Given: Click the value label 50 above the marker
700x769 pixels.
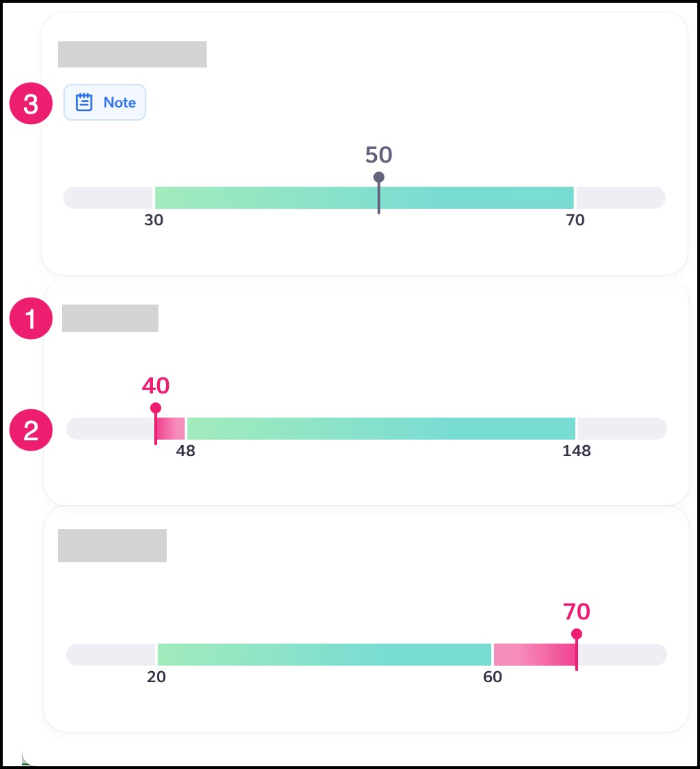Looking at the screenshot, I should [379, 155].
